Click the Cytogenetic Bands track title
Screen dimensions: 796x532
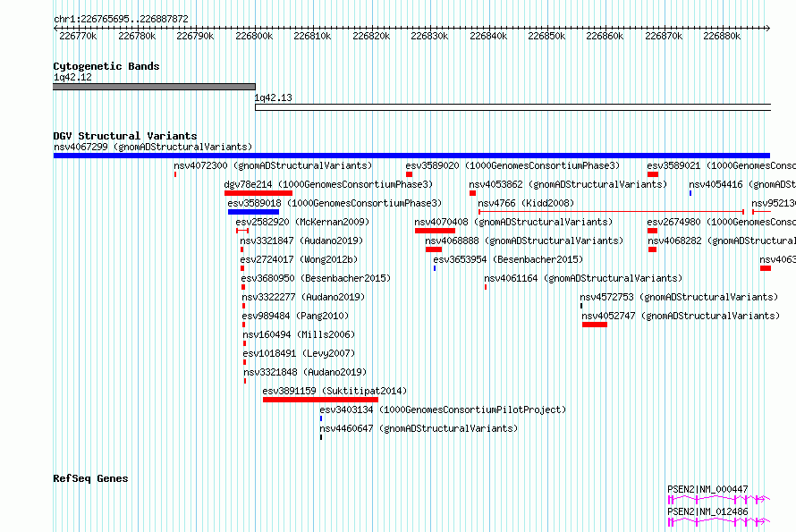click(x=106, y=66)
